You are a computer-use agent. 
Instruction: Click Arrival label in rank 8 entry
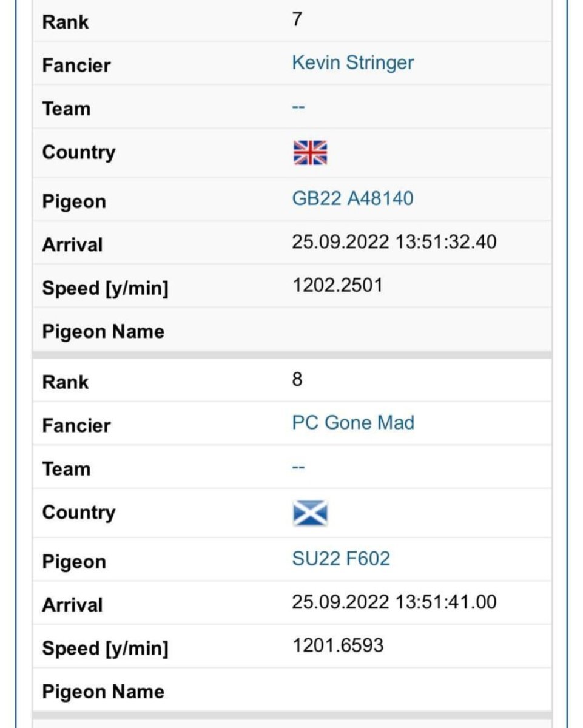[x=72, y=605]
